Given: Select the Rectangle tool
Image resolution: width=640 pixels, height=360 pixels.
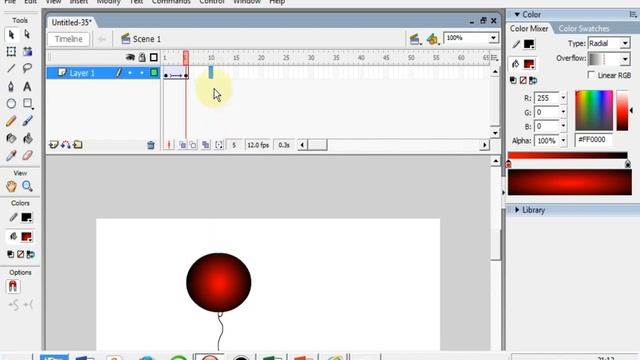Looking at the screenshot, I should [28, 103].
